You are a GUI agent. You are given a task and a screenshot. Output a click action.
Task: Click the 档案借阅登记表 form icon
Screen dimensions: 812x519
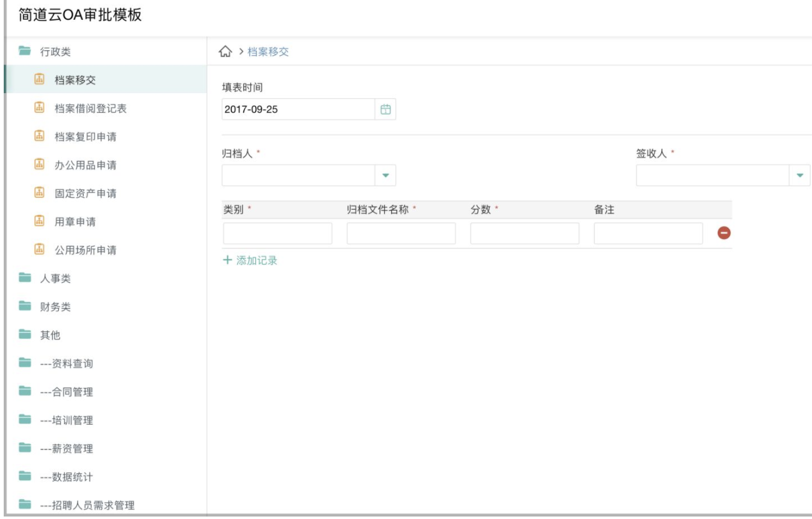click(x=39, y=109)
